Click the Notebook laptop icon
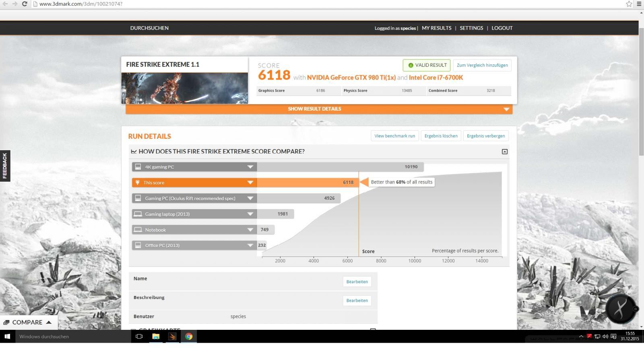This screenshot has width=644, height=362. tap(138, 230)
